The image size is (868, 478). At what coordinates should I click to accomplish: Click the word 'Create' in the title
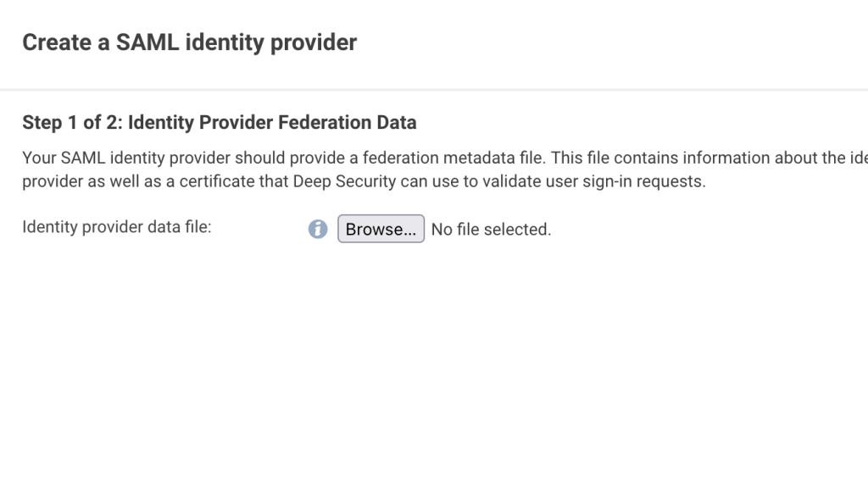[x=57, y=42]
